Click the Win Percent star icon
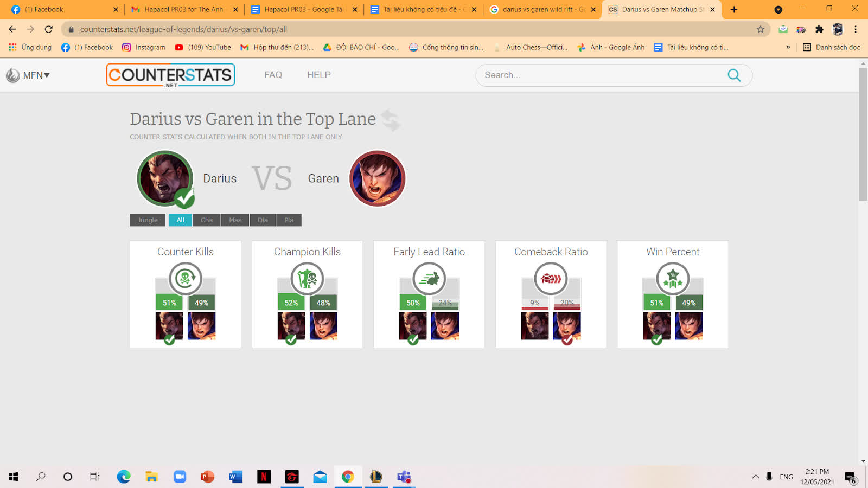Screen dimensions: 868x488 [x=673, y=279]
